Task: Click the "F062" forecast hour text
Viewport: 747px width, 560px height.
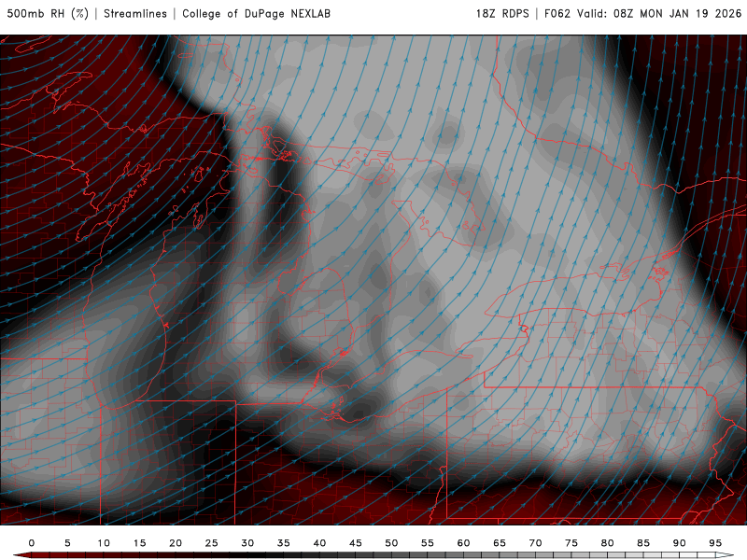Action: (557, 13)
